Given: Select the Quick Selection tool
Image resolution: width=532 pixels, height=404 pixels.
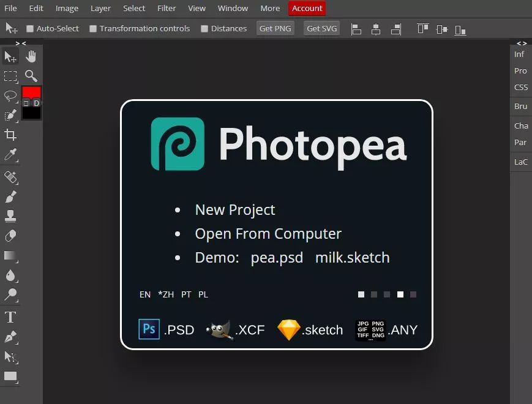Looking at the screenshot, I should [10, 115].
